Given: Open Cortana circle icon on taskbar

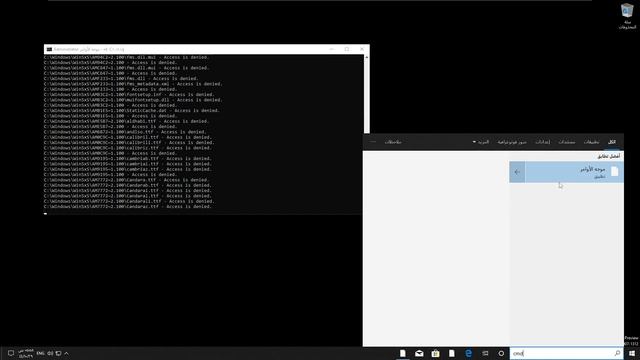Looking at the screenshot, I should click(501, 353).
